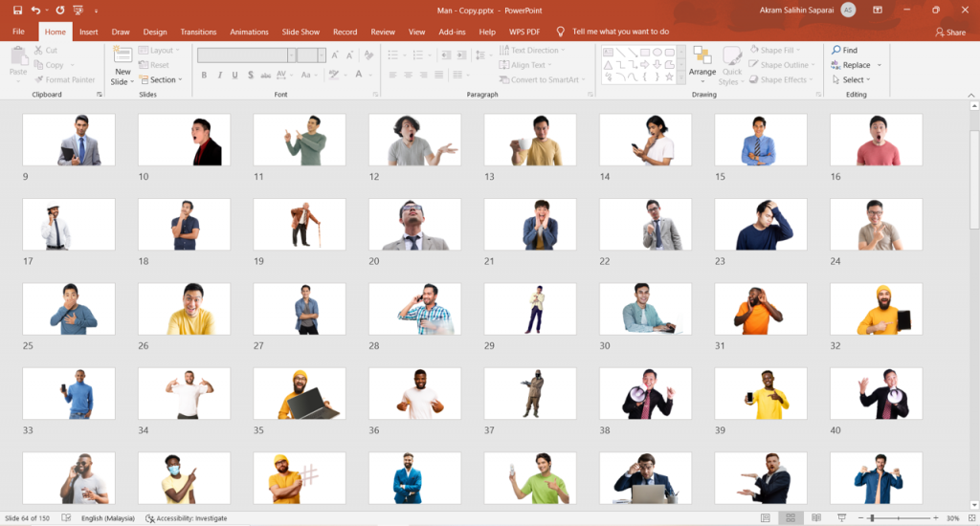Select slide 20 thumbnail
The height and width of the screenshot is (526, 980).
pos(414,225)
